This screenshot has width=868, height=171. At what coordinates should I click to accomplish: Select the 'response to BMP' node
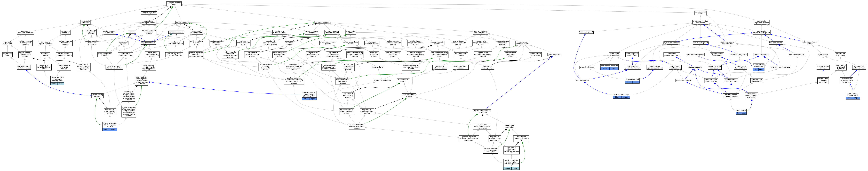[7, 55]
